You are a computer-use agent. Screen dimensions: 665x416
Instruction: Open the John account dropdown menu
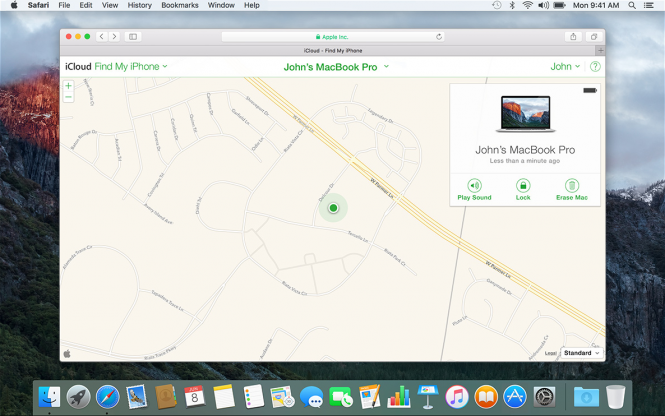565,67
